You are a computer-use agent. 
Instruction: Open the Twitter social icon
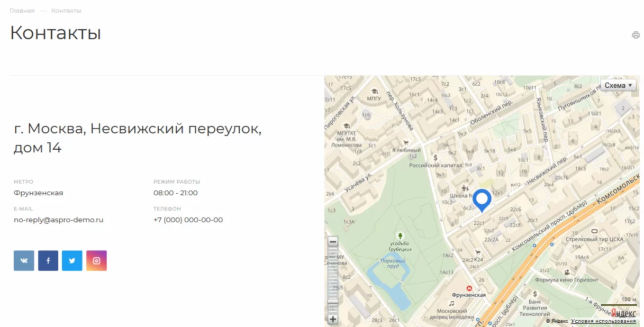coord(72,260)
